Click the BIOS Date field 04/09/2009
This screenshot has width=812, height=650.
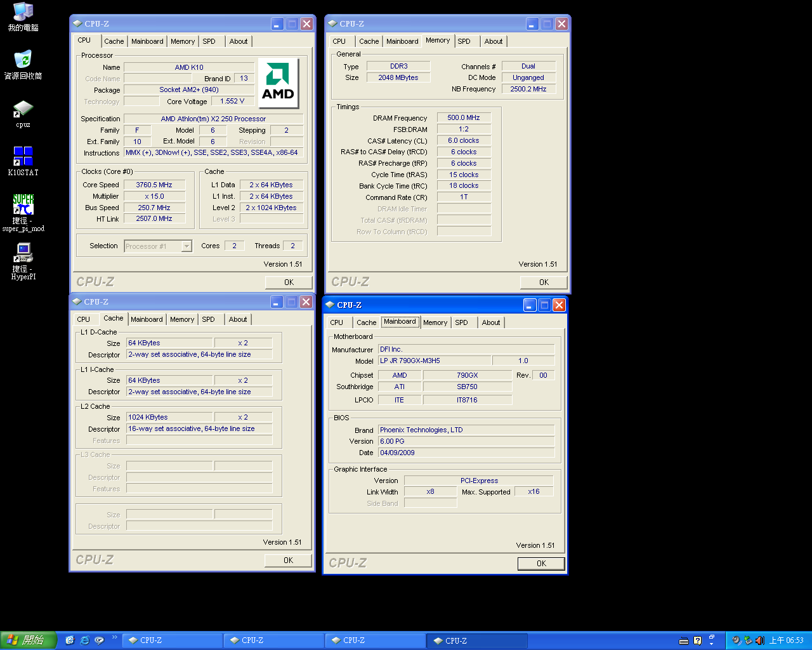click(x=466, y=453)
